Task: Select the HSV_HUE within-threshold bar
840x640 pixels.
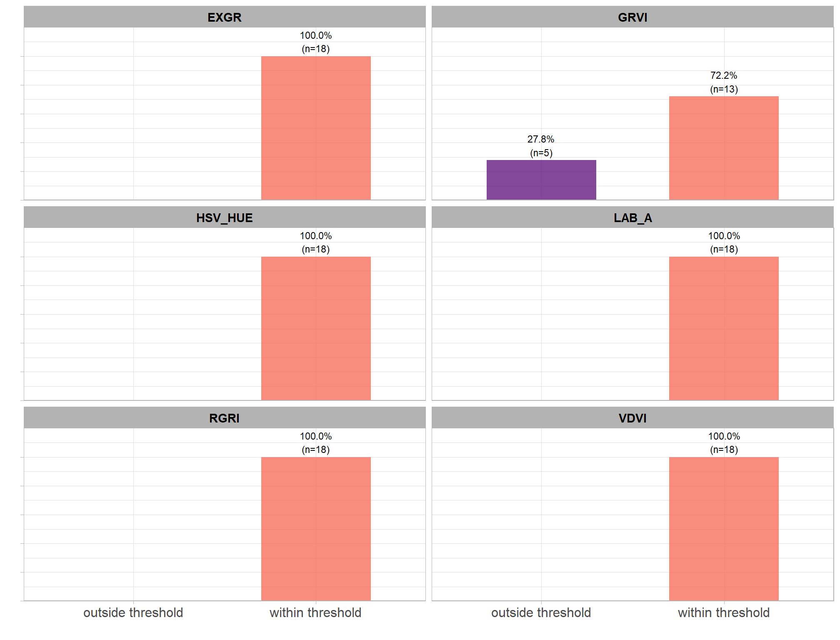Action: (x=316, y=328)
